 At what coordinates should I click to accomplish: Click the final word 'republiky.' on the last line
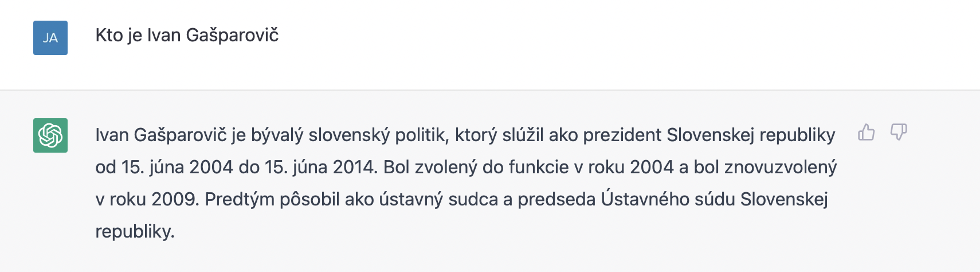click(135, 232)
